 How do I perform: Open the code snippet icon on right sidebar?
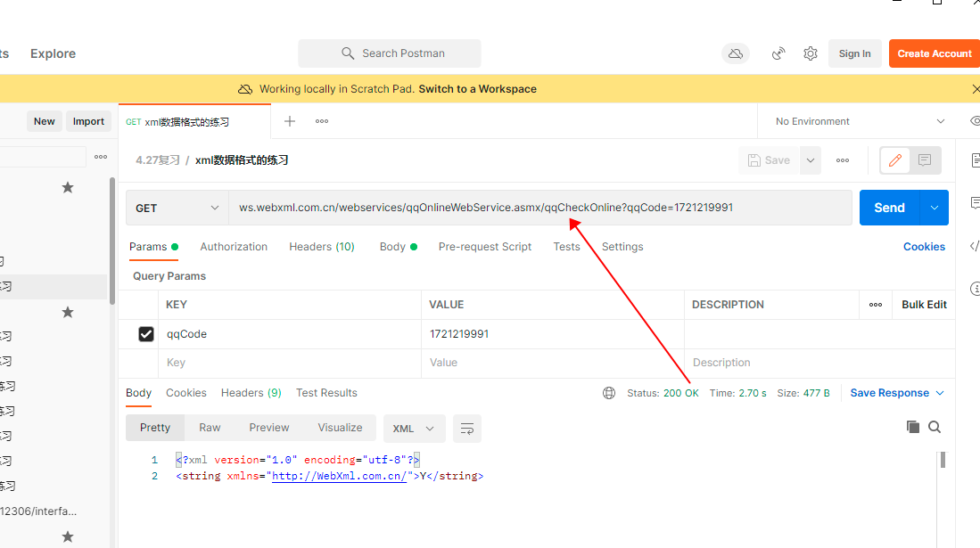[x=975, y=246]
